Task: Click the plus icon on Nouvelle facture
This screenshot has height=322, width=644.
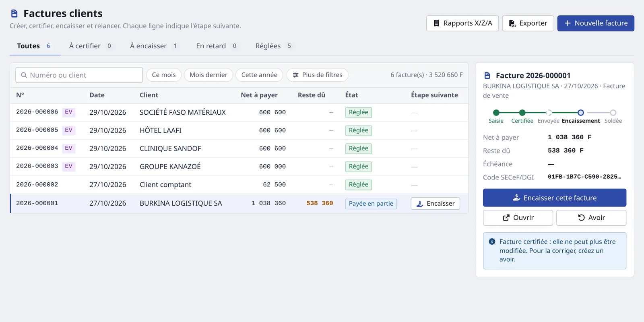Action: (568, 23)
